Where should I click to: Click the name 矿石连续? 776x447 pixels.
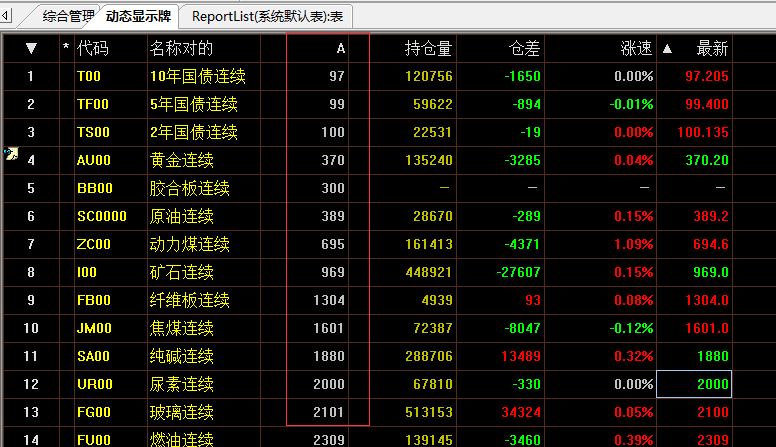[182, 272]
